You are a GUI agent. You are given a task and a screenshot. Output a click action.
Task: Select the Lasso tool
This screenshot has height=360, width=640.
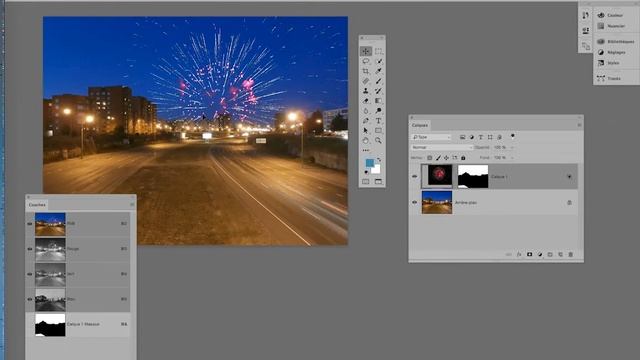(366, 61)
